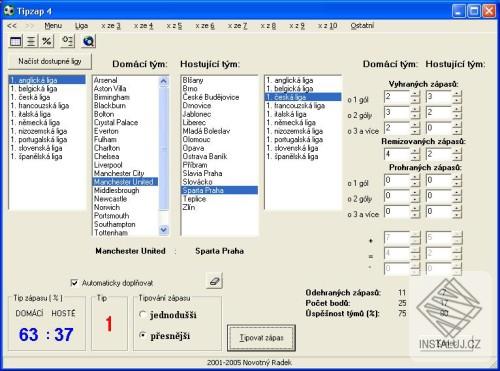Select Manchester City in home team list

coord(125,173)
